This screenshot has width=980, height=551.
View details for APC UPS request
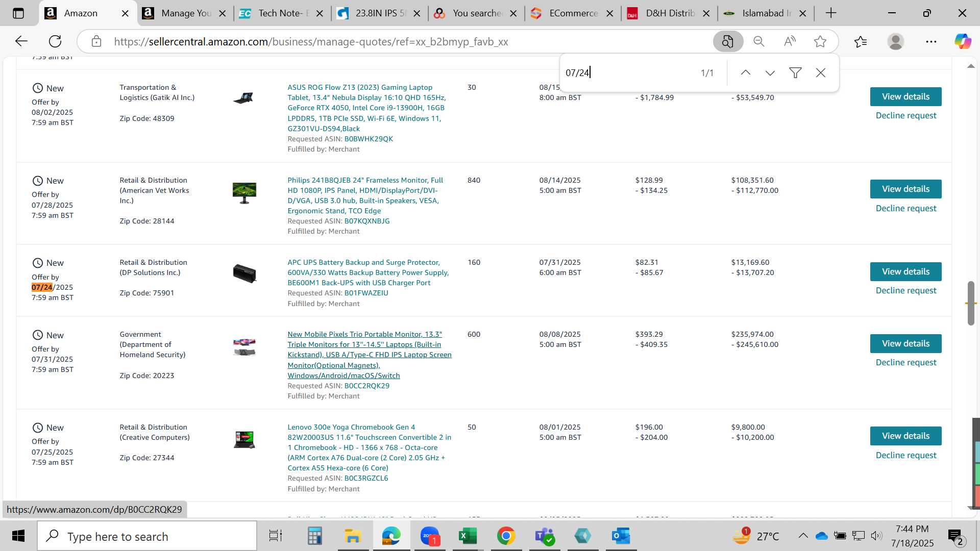pos(905,271)
